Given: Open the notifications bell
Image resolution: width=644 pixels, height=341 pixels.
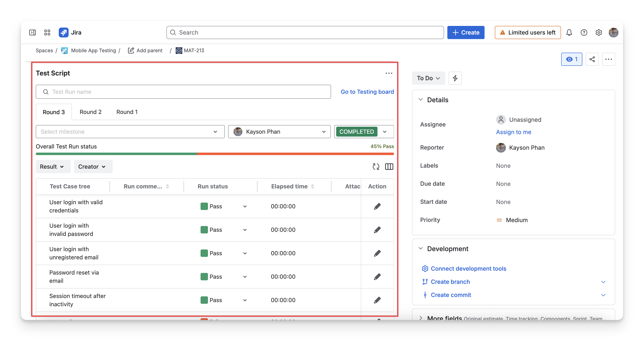Looking at the screenshot, I should 569,32.
